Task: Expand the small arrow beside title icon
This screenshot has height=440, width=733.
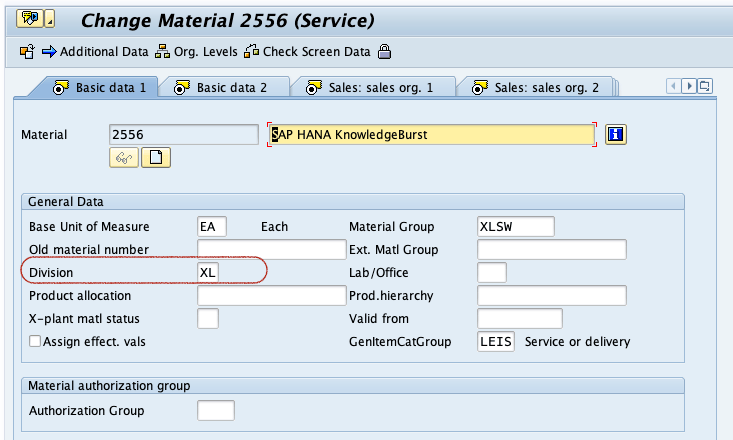Action: coord(50,19)
